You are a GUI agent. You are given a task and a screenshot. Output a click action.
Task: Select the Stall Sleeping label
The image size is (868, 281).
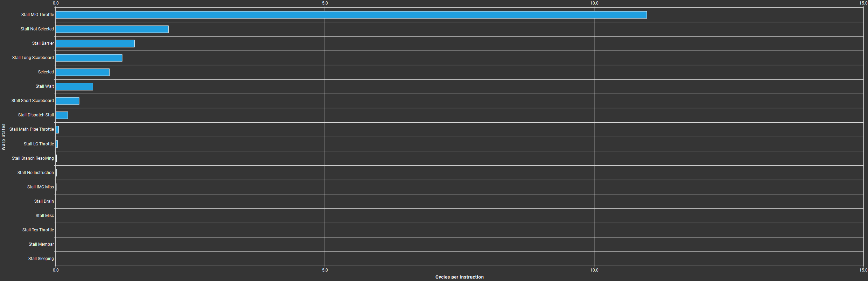tap(41, 259)
